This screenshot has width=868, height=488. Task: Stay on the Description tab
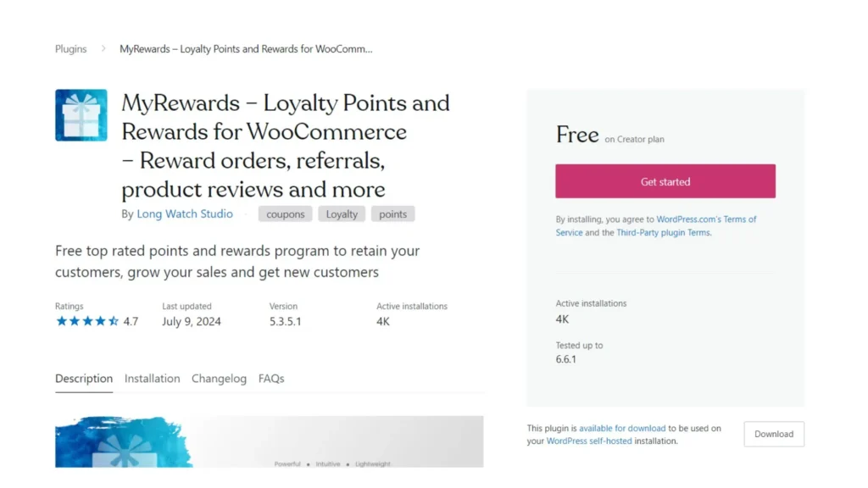tap(84, 379)
